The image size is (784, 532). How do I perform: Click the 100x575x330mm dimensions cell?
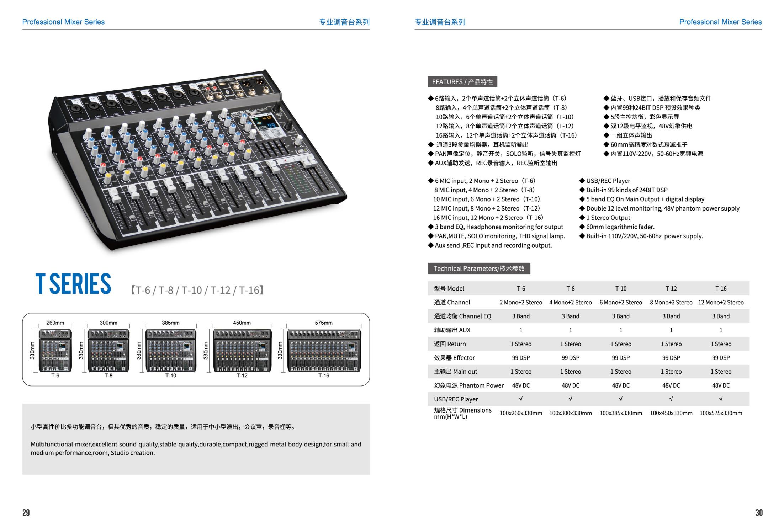[x=721, y=413]
